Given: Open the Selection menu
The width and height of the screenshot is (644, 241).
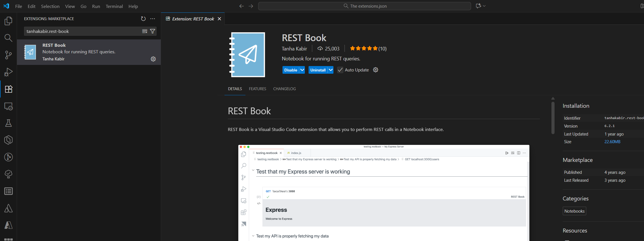Looking at the screenshot, I should (50, 6).
